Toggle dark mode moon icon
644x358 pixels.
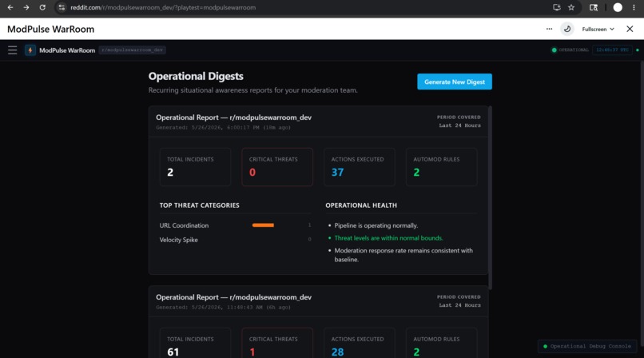[x=567, y=29]
